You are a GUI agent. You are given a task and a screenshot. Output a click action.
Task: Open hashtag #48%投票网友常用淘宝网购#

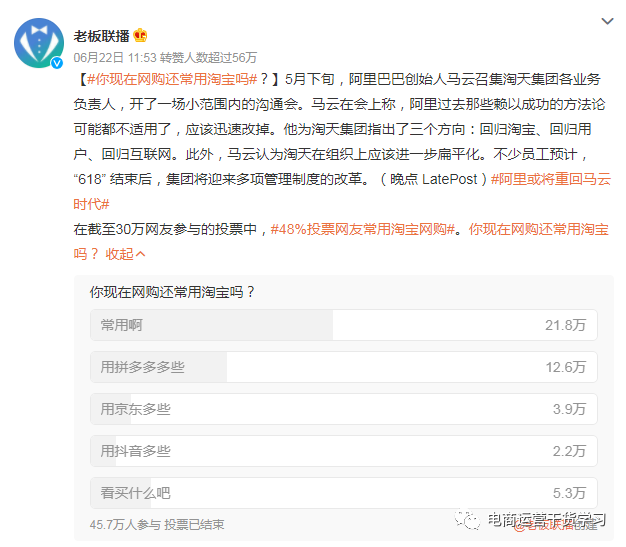(363, 229)
